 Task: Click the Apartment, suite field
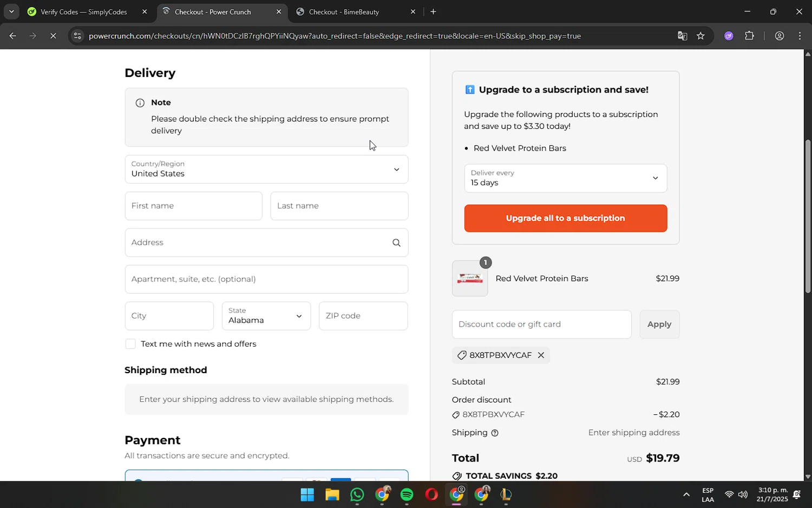click(266, 279)
